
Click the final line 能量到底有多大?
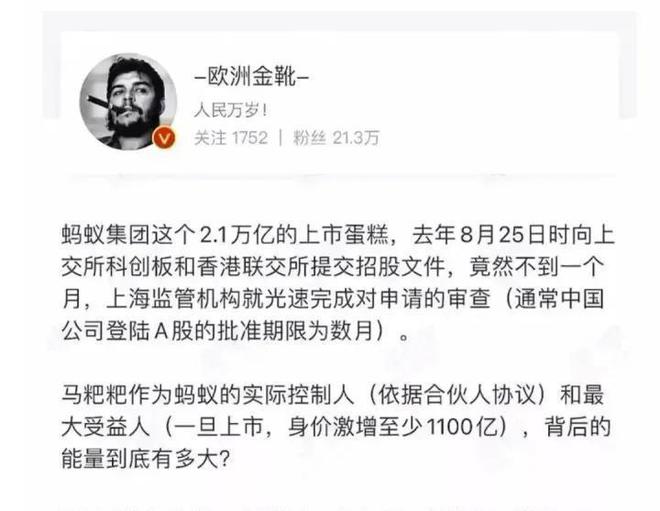coord(146,459)
